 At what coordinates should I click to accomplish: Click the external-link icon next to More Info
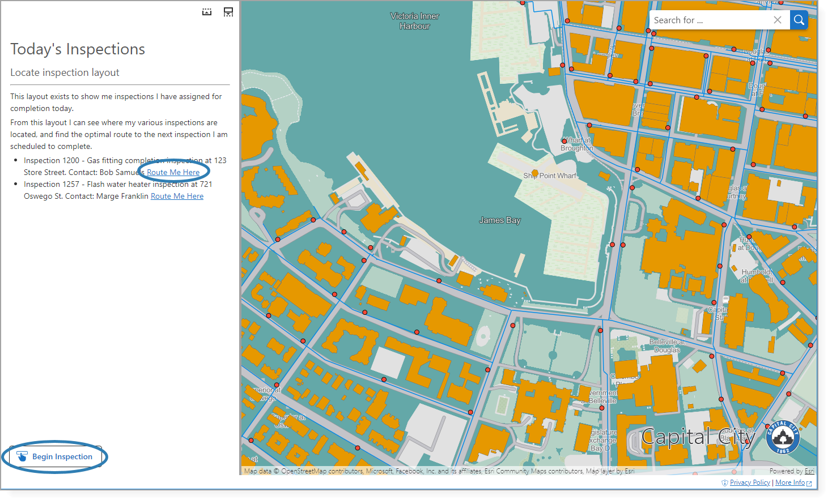point(808,482)
